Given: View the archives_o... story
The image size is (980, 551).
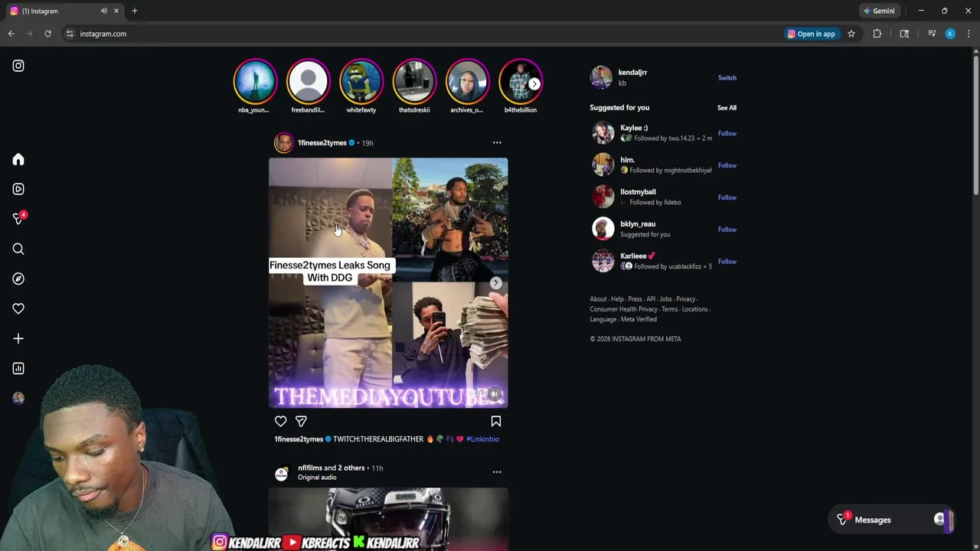Looking at the screenshot, I should (x=467, y=81).
